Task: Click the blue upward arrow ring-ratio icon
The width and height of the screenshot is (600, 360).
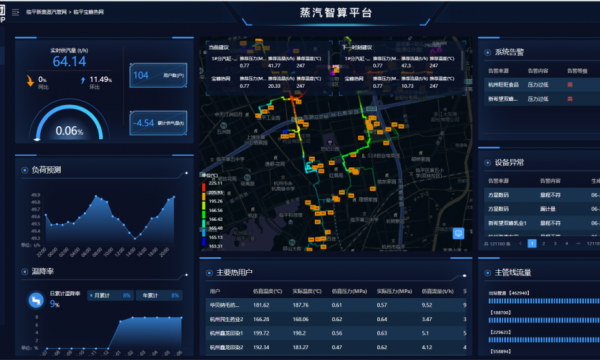Action: click(x=83, y=80)
